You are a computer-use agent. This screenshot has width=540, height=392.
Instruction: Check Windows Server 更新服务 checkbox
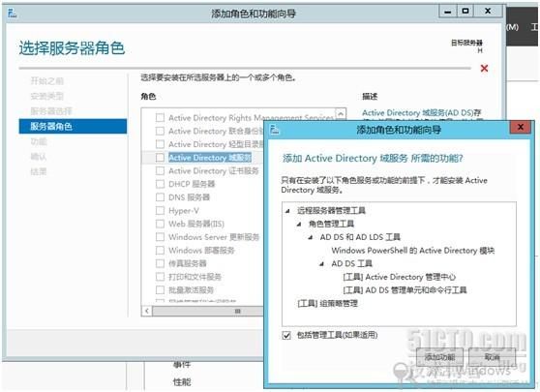point(160,237)
